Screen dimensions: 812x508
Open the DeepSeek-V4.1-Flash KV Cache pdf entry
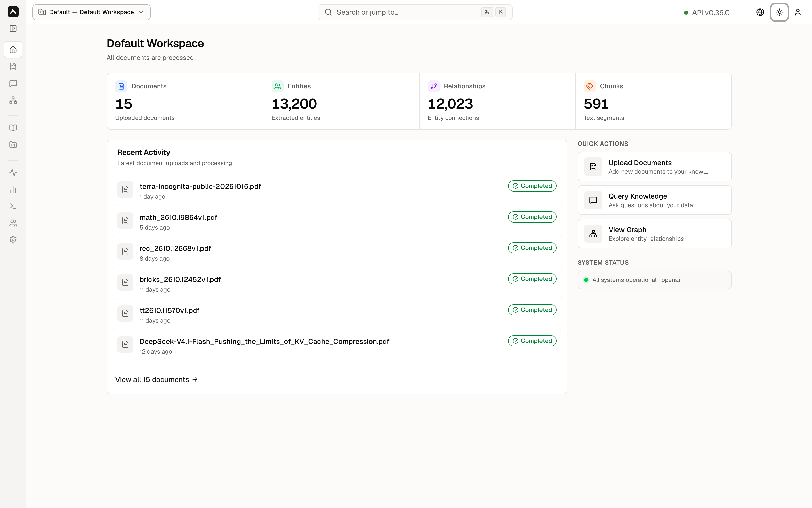point(337,345)
